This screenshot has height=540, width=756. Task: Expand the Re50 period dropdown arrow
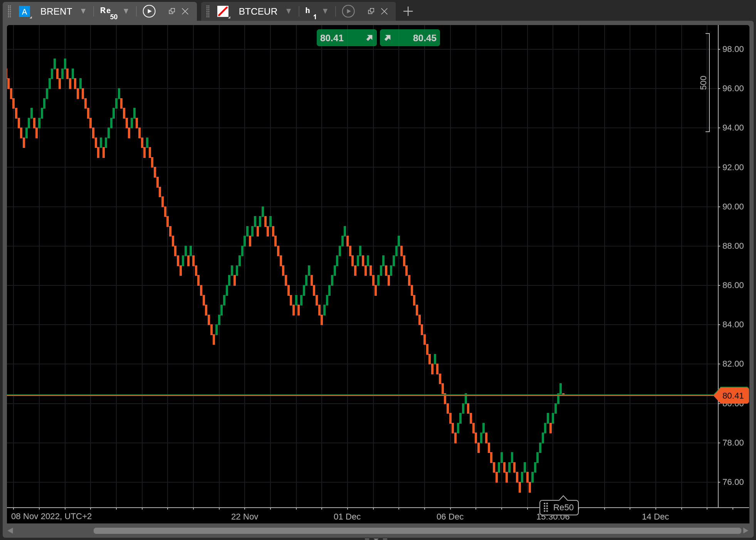tap(126, 12)
